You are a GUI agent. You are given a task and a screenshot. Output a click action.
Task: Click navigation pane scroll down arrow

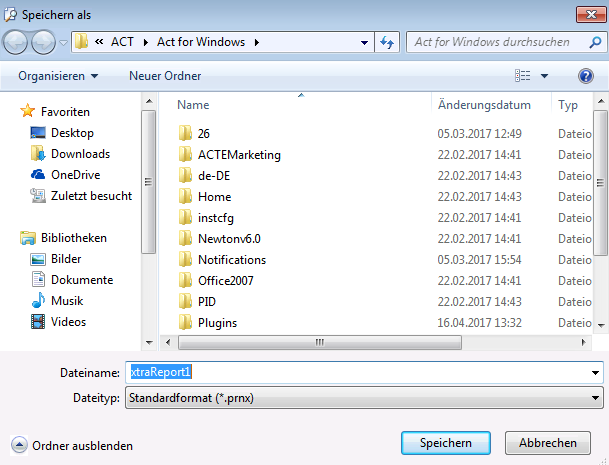(x=149, y=343)
